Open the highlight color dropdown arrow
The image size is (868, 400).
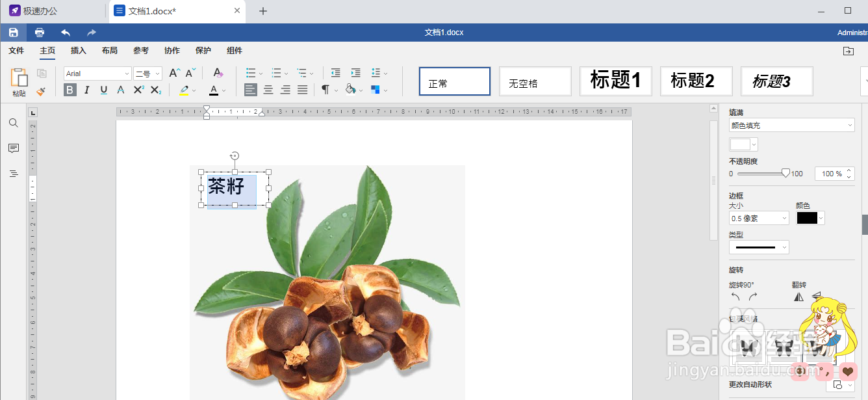[194, 90]
